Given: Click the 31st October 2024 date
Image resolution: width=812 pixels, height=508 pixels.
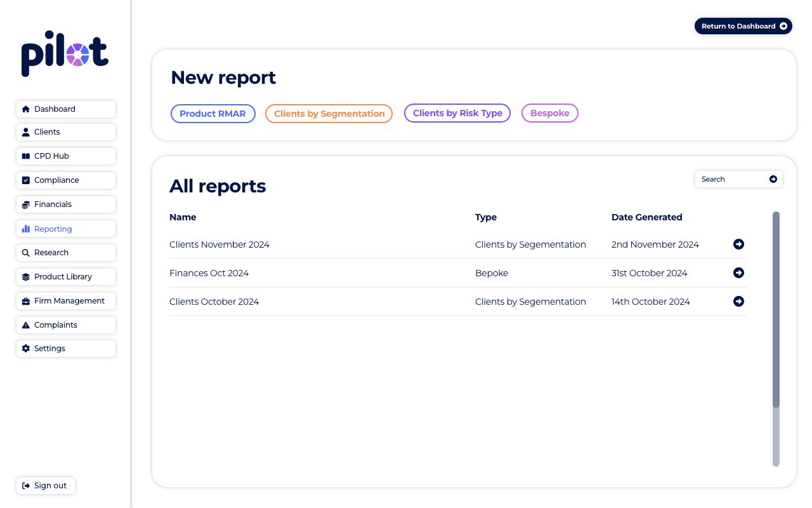Looking at the screenshot, I should 650,273.
